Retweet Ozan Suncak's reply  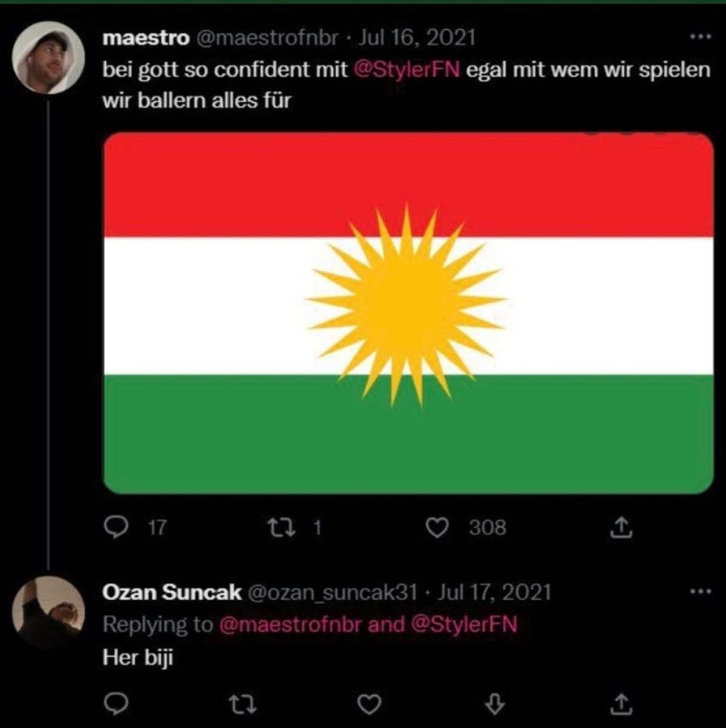click(243, 704)
